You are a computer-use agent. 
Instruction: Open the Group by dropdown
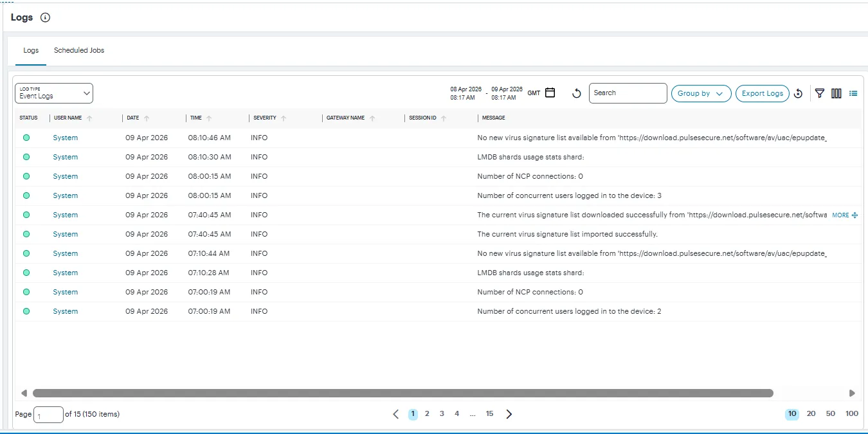coord(701,93)
